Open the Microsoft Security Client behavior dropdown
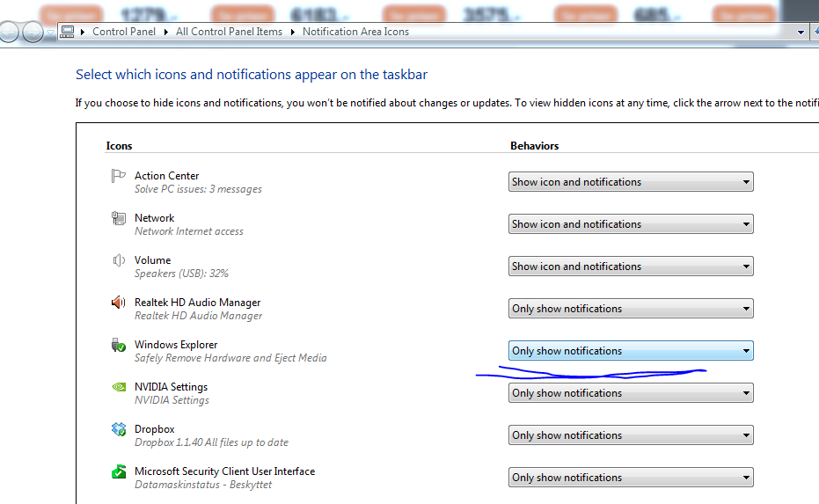Image resolution: width=819 pixels, height=504 pixels. click(631, 478)
